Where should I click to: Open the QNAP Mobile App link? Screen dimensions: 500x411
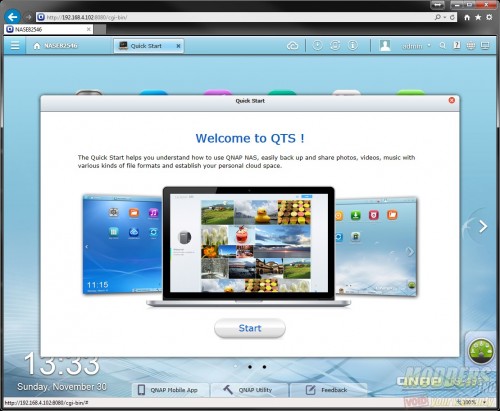[x=171, y=390]
